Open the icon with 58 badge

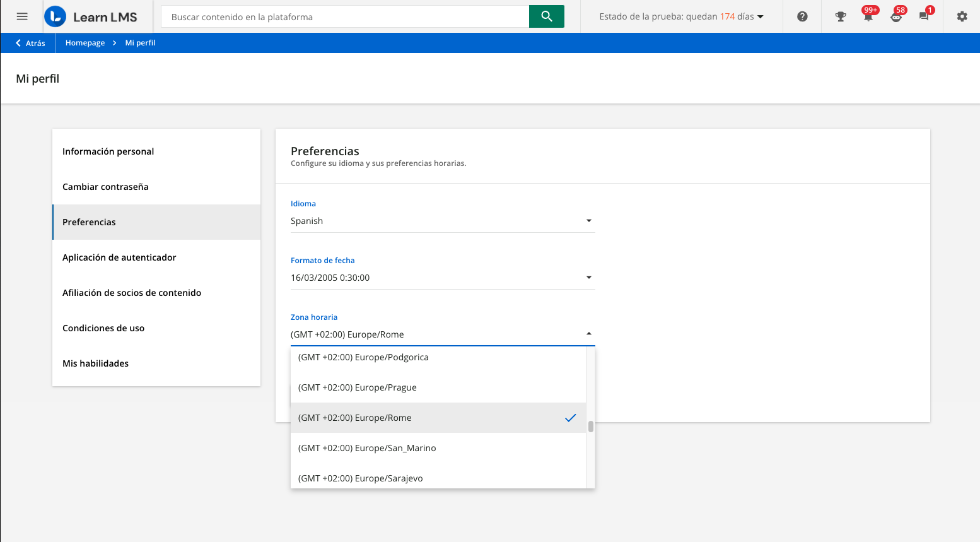[896, 16]
